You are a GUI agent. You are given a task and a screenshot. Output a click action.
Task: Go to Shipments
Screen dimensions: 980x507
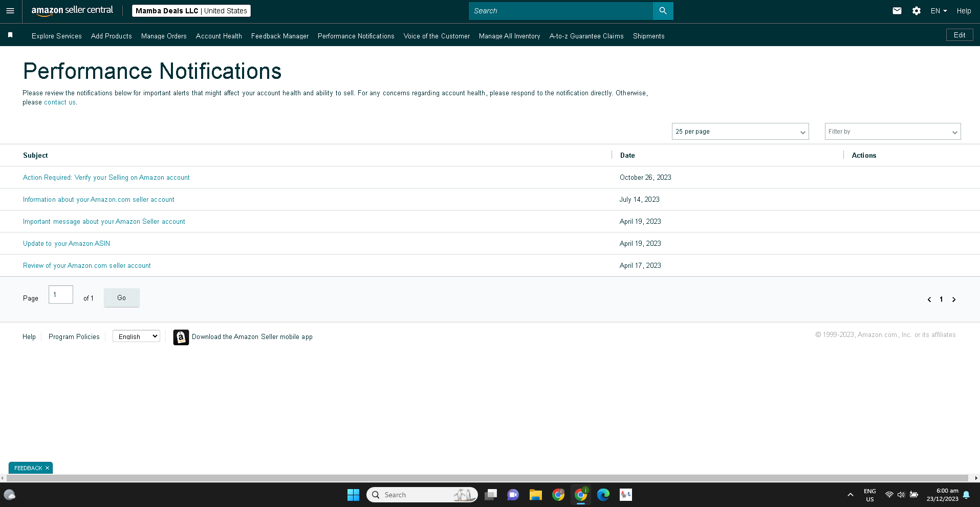tap(649, 36)
